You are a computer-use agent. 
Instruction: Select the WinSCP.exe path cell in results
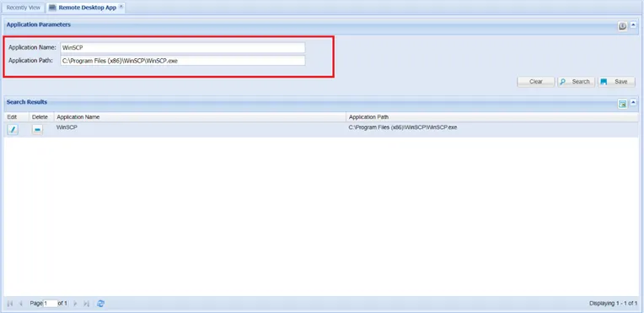492,130
